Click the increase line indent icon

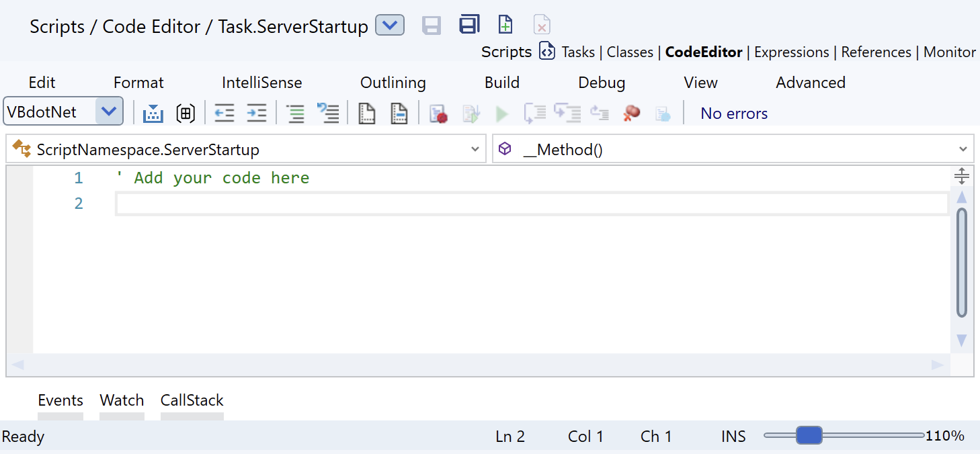tap(256, 113)
